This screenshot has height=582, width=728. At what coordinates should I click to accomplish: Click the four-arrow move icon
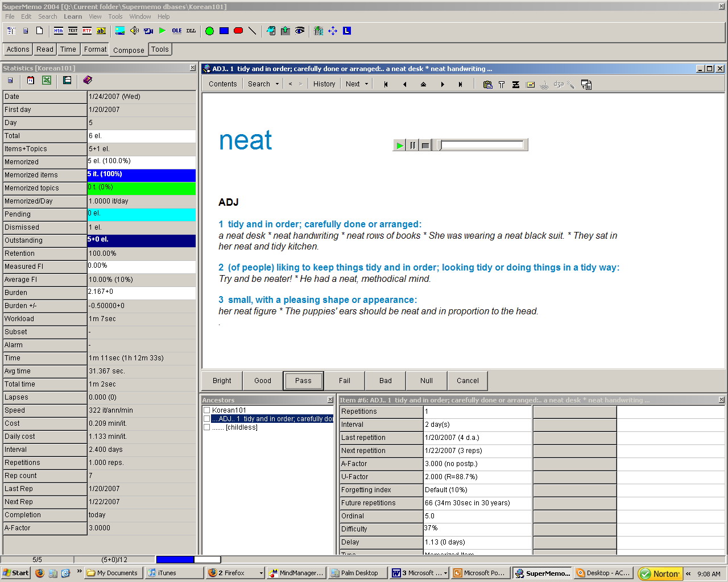coord(333,31)
